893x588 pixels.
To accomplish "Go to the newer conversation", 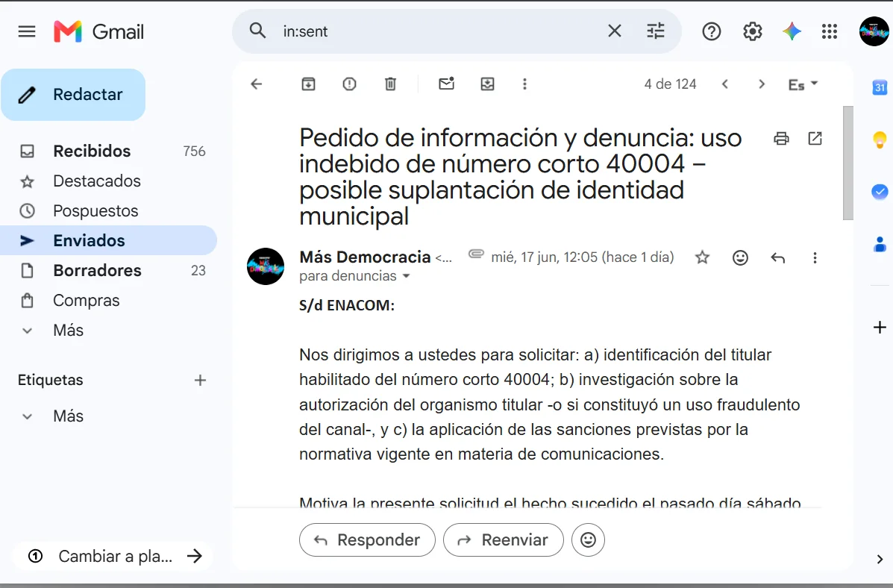I will click(725, 84).
